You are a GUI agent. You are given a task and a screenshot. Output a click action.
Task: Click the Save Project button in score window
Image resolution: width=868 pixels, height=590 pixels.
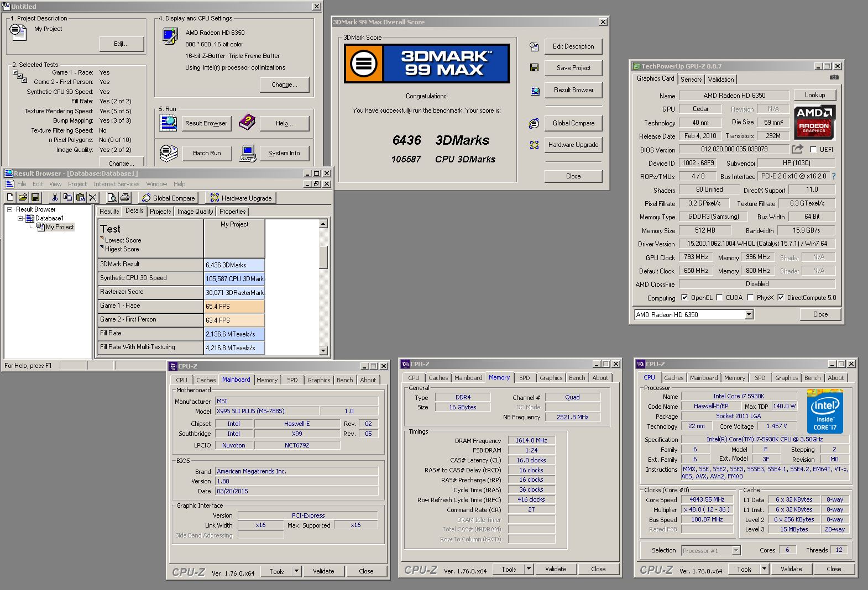(x=573, y=68)
